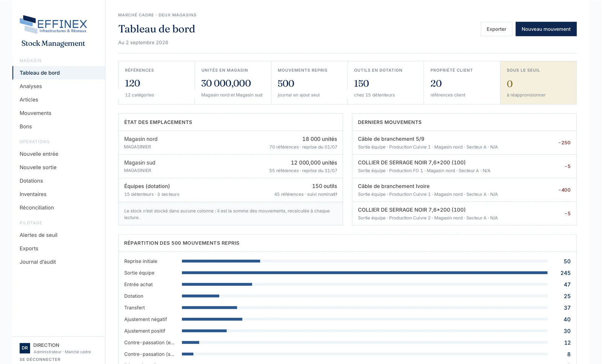Select Nouvelle entrée in the sidebar
Viewport: 602px width, 364px height.
pos(59,154)
